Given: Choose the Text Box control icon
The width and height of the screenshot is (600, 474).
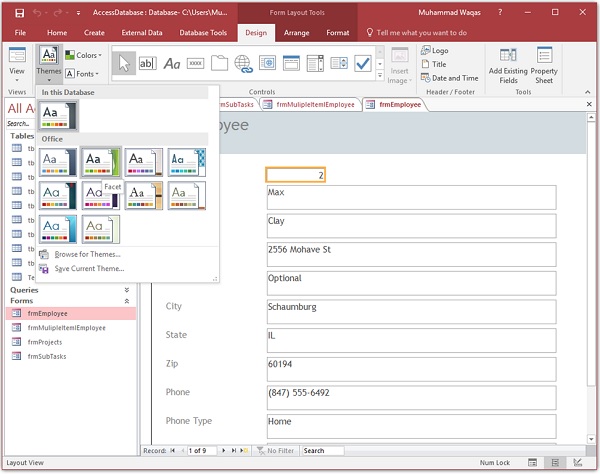Looking at the screenshot, I should pyautogui.click(x=147, y=64).
